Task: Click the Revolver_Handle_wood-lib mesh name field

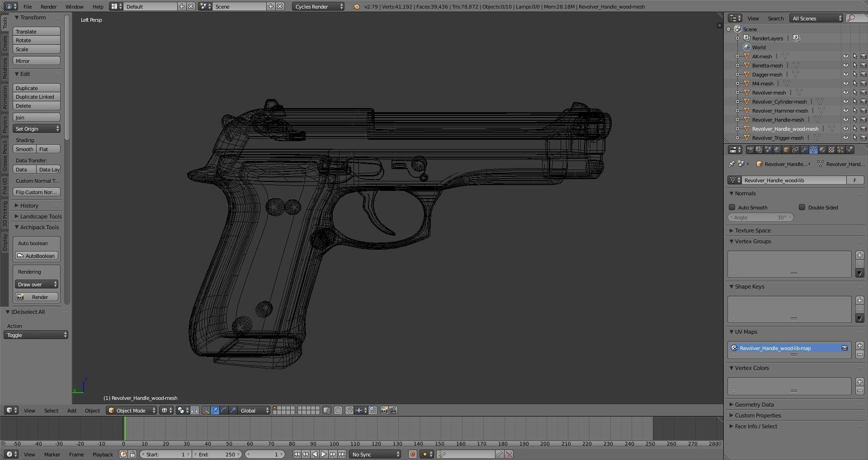Action: (x=793, y=180)
